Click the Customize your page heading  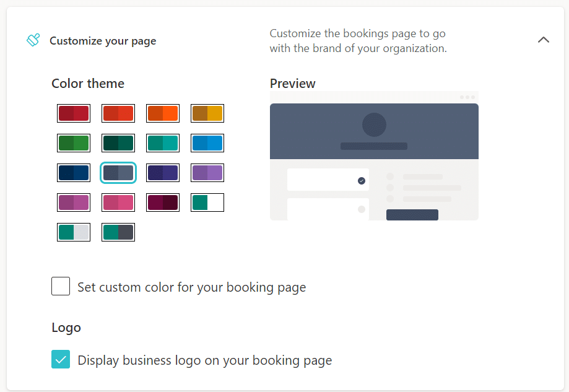[103, 41]
